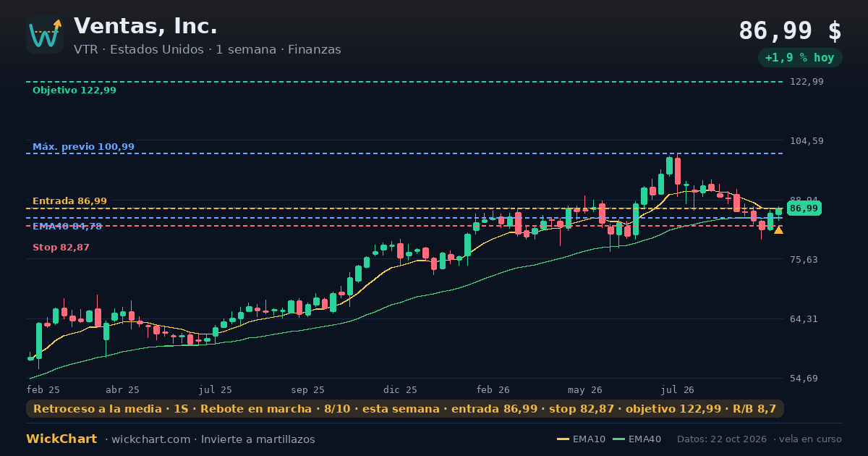Click the 122,99 price axis value
Image resolution: width=868 pixels, height=456 pixels.
(x=807, y=82)
